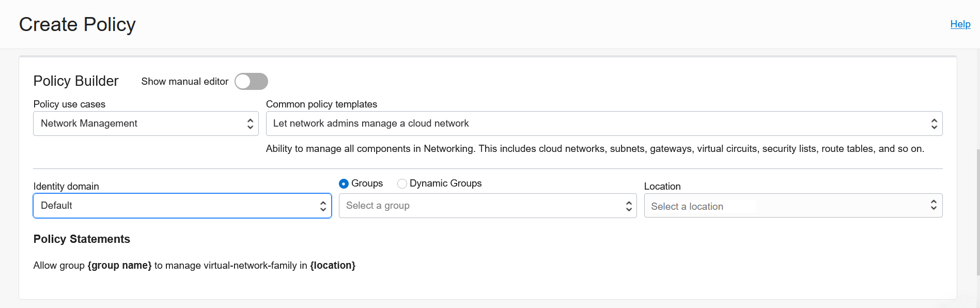The height and width of the screenshot is (308, 980).
Task: Select the Groups radio button
Action: pyautogui.click(x=344, y=184)
